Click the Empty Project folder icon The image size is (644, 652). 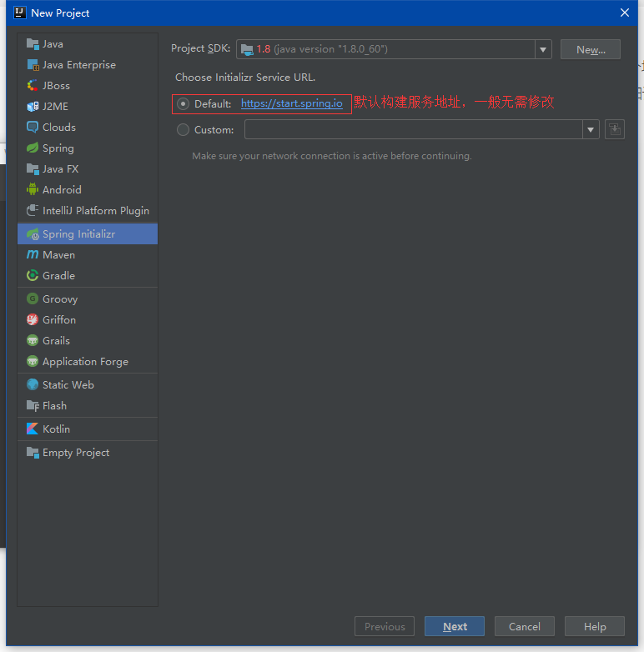(x=33, y=453)
